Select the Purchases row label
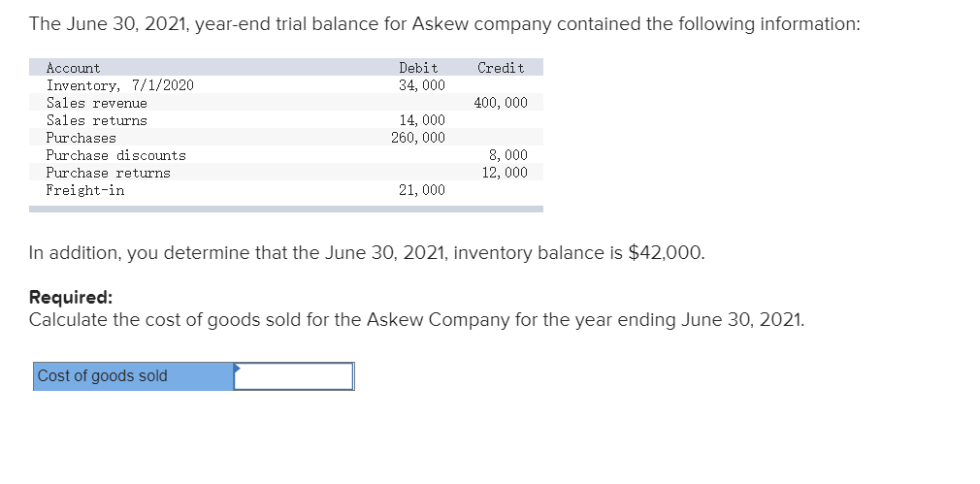The height and width of the screenshot is (484, 980). (82, 138)
